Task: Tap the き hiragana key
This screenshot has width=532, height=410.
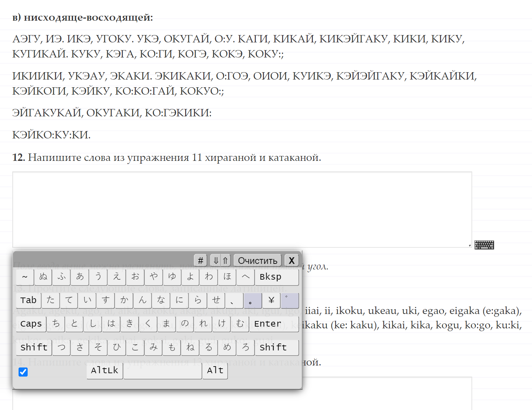Action: tap(129, 324)
